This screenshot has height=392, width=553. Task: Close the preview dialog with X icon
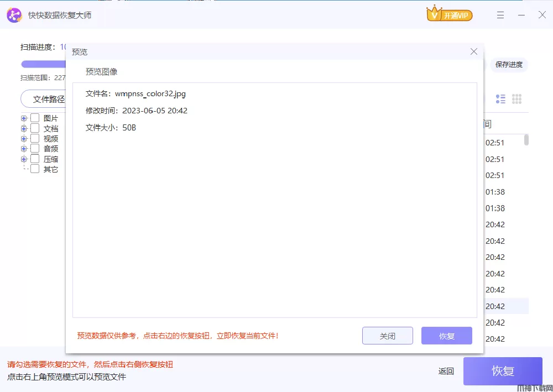coord(474,51)
